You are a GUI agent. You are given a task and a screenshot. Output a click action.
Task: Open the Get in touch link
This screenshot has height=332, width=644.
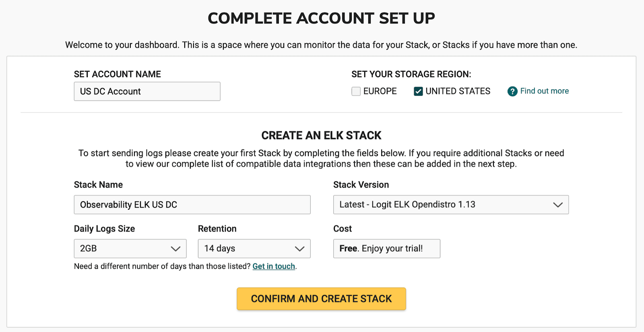point(273,266)
